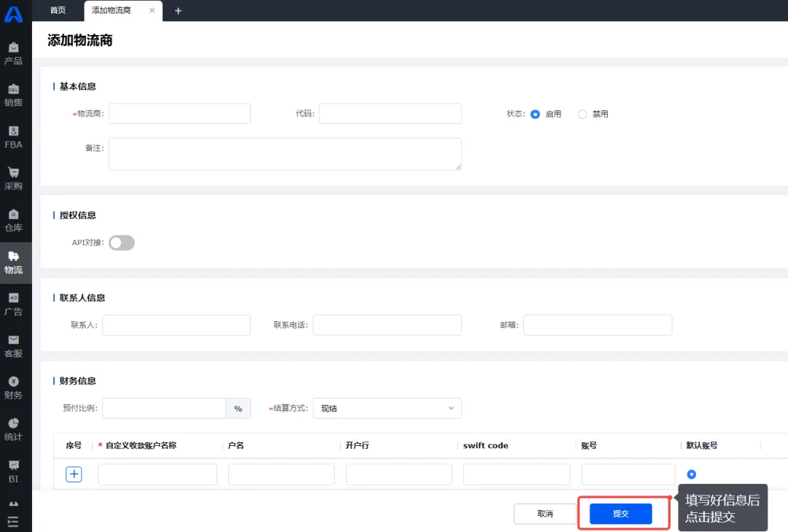Click the blue 提交 submit button
The width and height of the screenshot is (788, 532).
620,514
